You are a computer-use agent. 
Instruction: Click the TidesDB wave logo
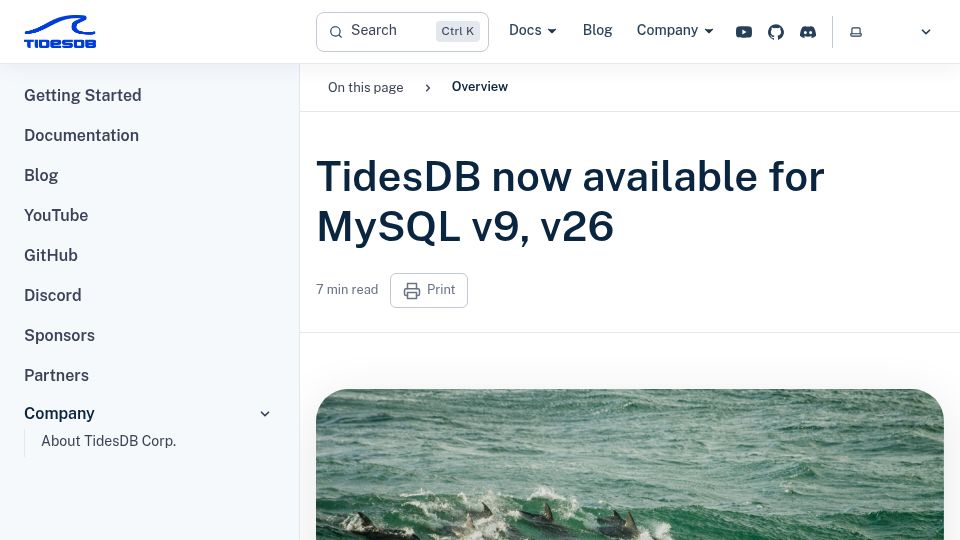coord(60,31)
